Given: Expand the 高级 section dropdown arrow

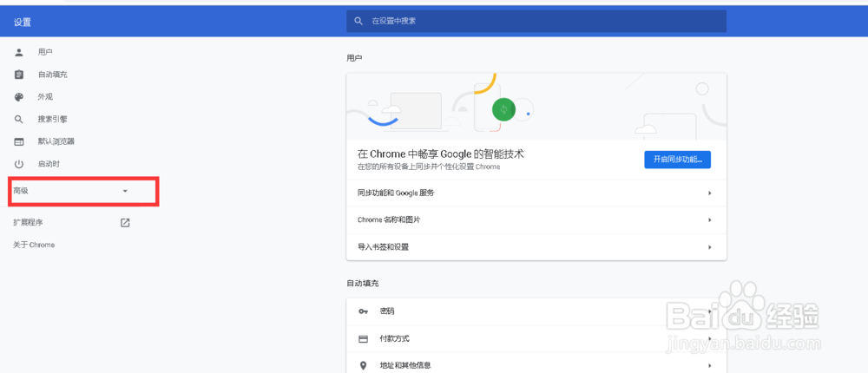Looking at the screenshot, I should 125,191.
